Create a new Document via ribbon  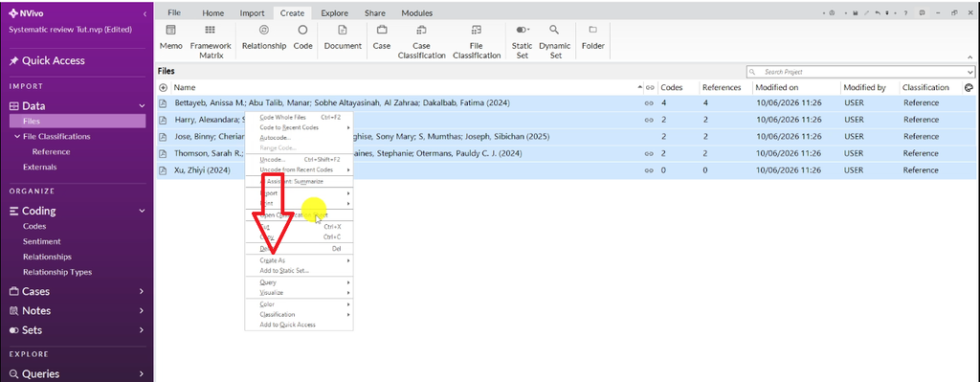(x=343, y=37)
